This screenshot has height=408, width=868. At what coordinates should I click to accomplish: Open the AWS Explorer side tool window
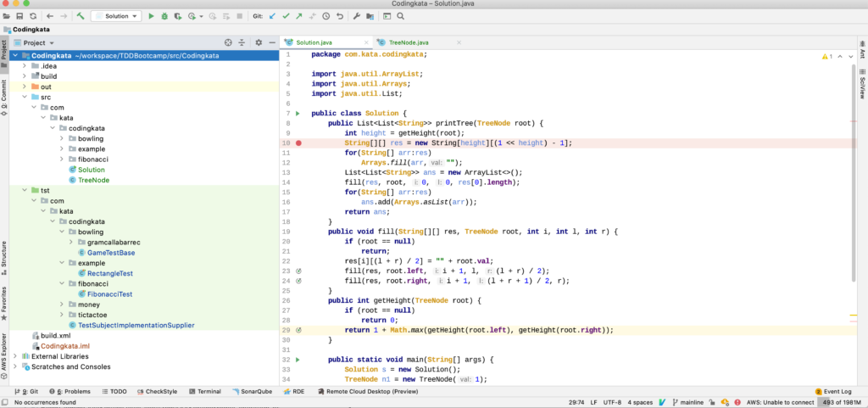[x=4, y=357]
